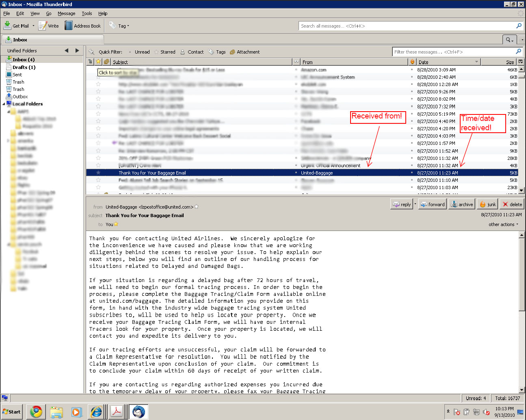Forward the open baggage email
Viewport: 526px width, 420px height.
click(433, 204)
